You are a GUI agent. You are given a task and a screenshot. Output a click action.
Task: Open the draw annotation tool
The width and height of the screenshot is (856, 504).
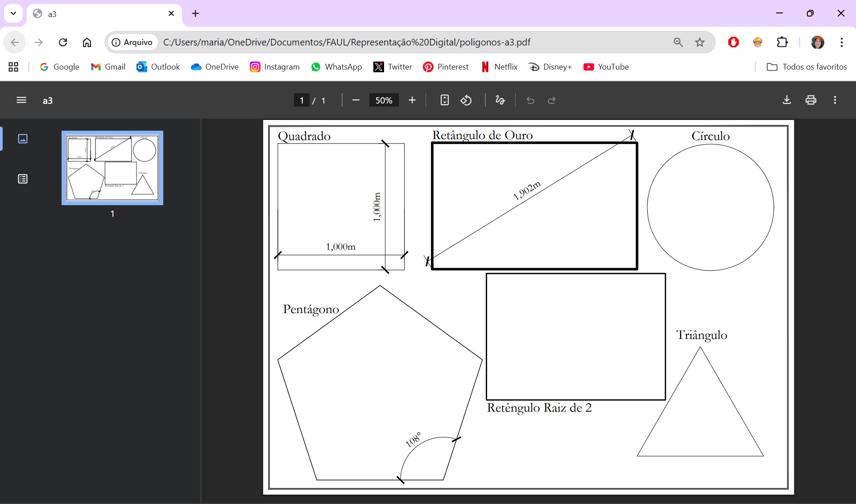click(500, 100)
